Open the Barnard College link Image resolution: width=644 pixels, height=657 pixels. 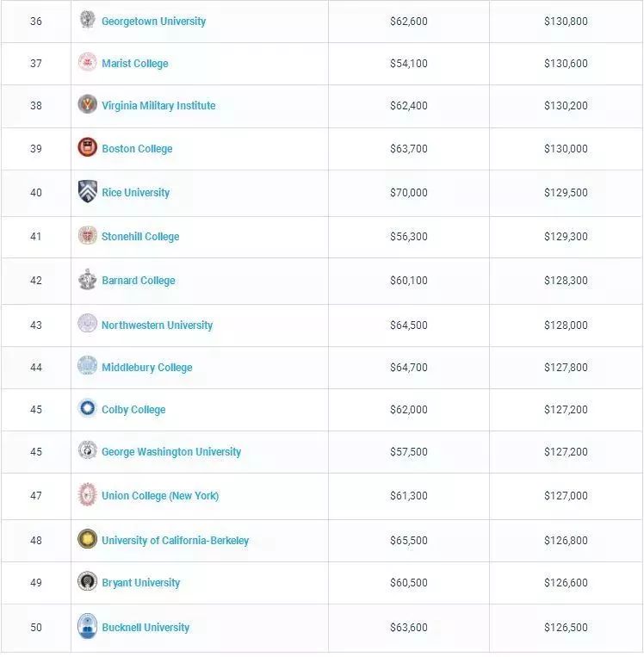pyautogui.click(x=138, y=281)
